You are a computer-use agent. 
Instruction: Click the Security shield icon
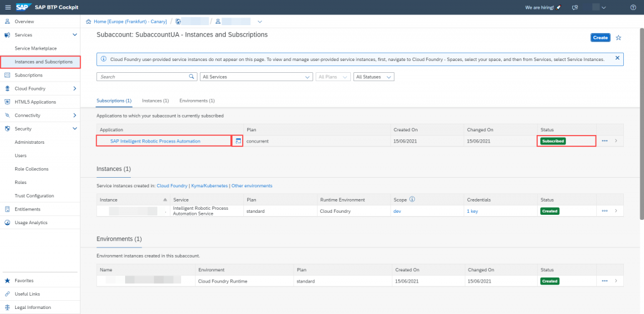pyautogui.click(x=7, y=129)
